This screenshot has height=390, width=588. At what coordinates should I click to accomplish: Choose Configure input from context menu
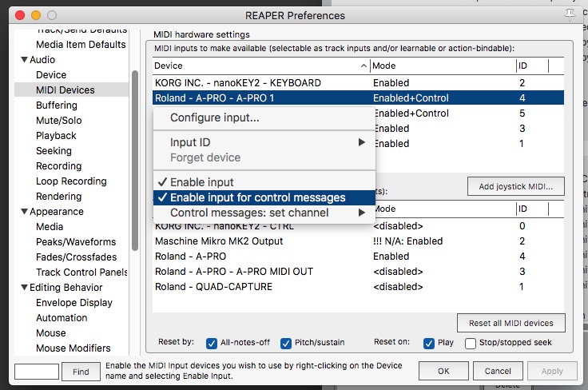(x=214, y=118)
